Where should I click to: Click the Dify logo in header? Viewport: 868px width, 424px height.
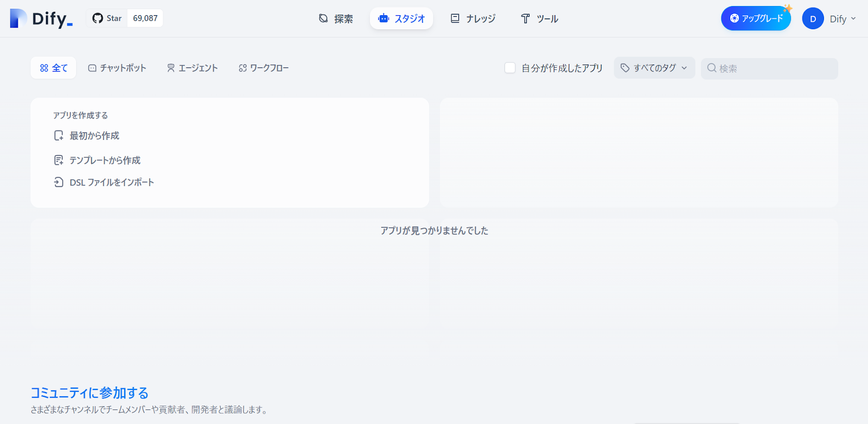(41, 18)
